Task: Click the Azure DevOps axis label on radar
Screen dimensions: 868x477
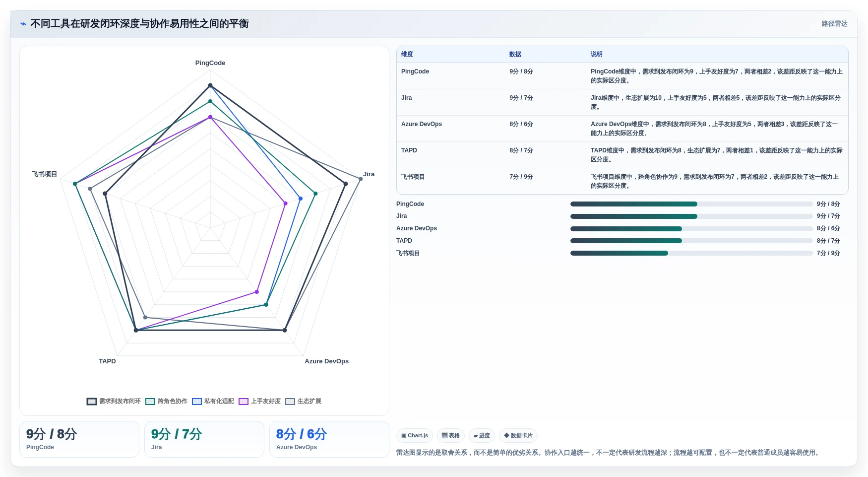Action: click(x=326, y=361)
